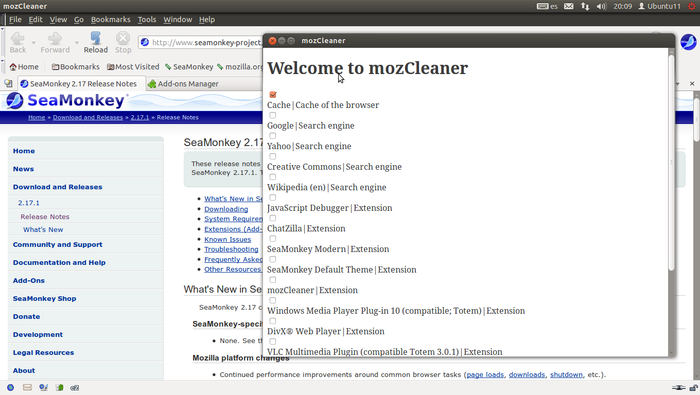
Task: Click the Forward navigation arrow icon
Action: coord(55,39)
